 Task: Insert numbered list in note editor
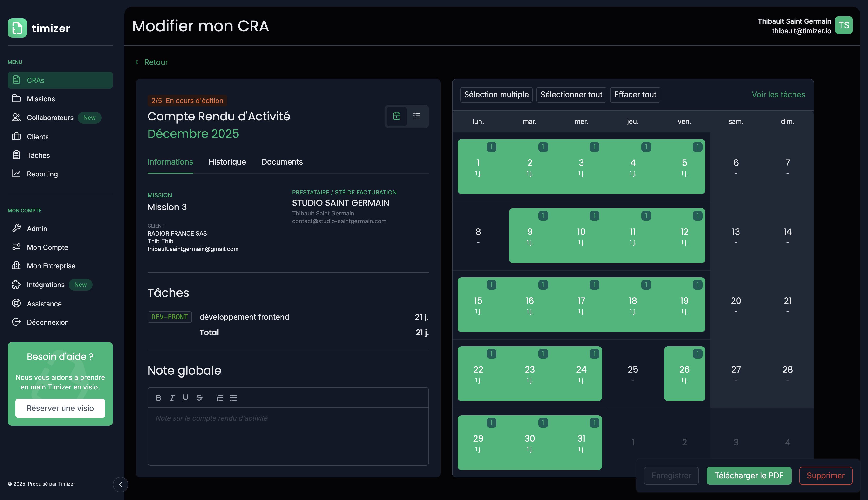220,398
